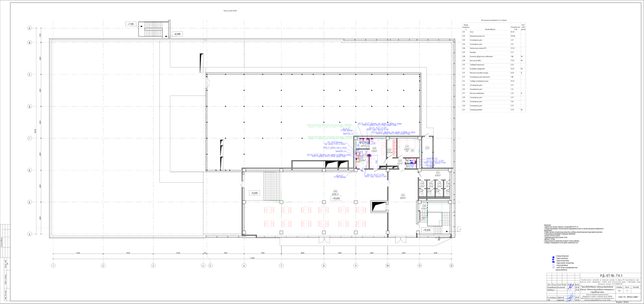Screen dimensions: 644x304
Task: Select grid axis bubble 12 at bottom
Action: coord(451,266)
